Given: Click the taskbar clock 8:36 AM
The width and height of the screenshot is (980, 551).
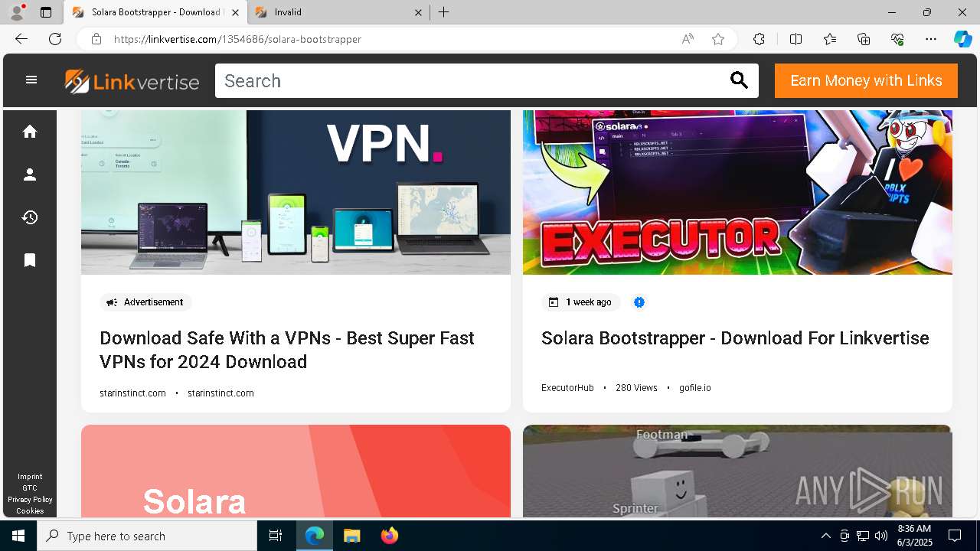Looking at the screenshot, I should click(914, 529).
